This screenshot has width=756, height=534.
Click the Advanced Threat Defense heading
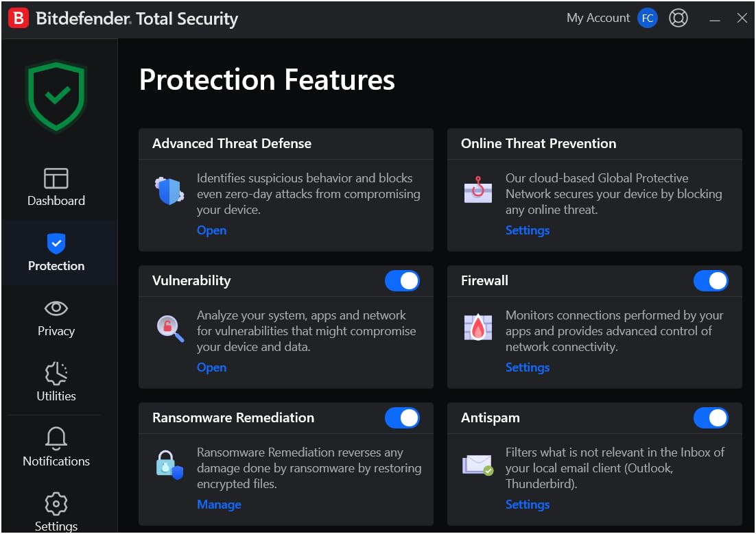click(x=232, y=144)
